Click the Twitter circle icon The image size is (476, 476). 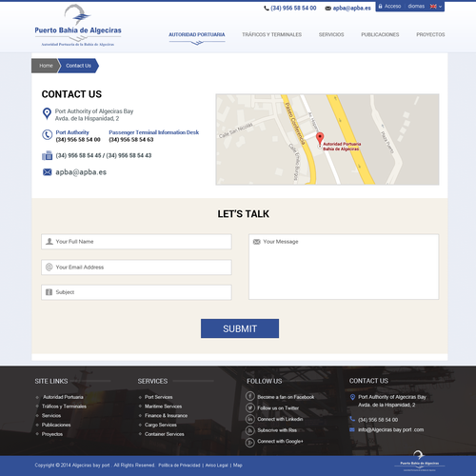coord(250,407)
